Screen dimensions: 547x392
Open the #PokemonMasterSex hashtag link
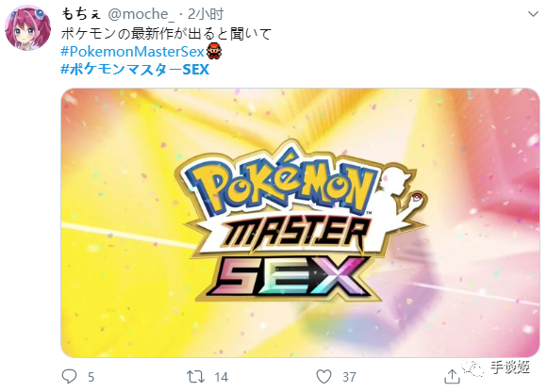pyautogui.click(x=132, y=52)
